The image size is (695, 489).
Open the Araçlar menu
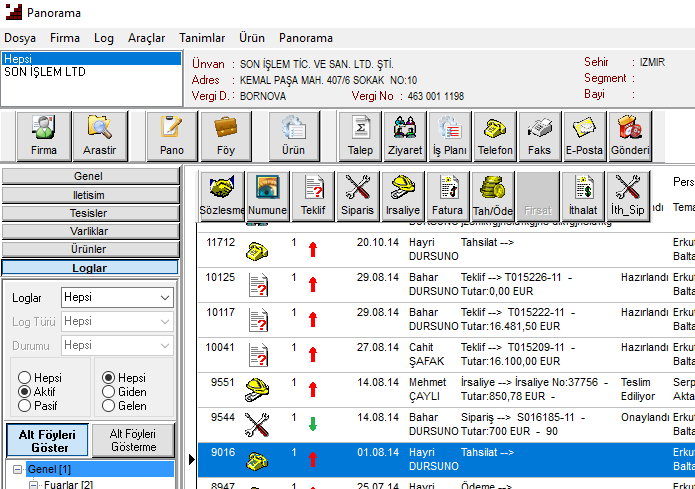click(x=146, y=38)
